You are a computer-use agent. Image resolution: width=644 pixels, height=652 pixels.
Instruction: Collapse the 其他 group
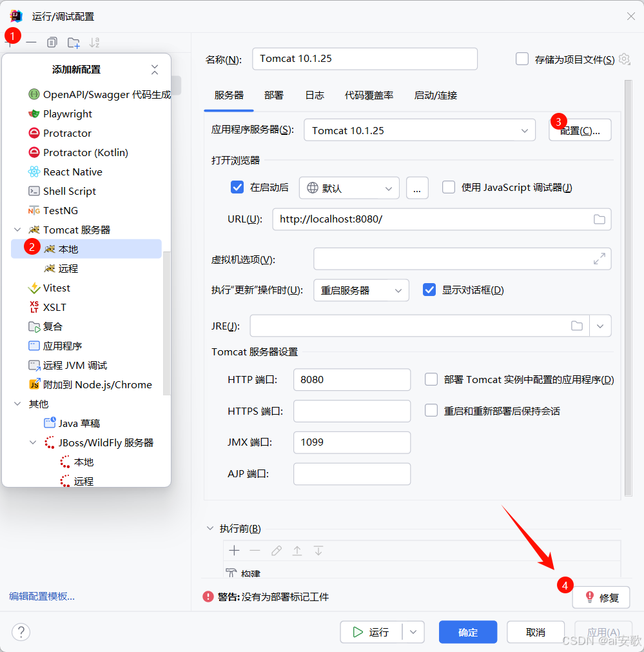click(x=17, y=404)
